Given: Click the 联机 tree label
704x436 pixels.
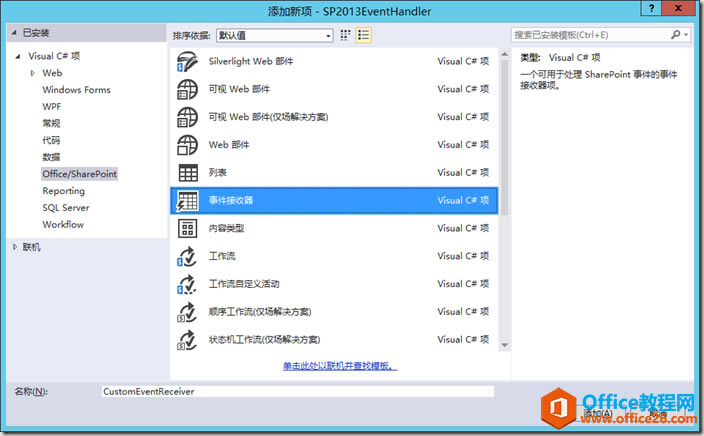Looking at the screenshot, I should pos(31,247).
